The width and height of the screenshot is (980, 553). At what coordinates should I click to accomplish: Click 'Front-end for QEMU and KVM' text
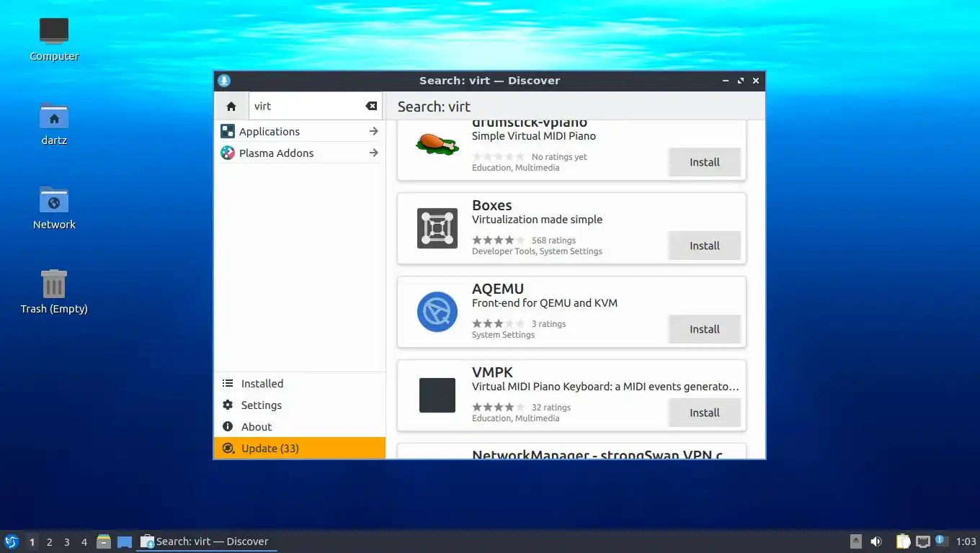click(x=545, y=303)
